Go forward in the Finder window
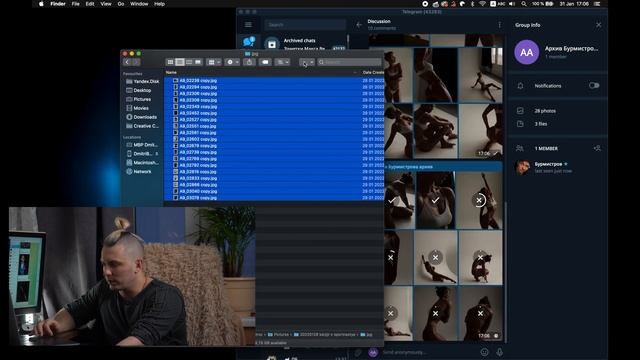 click(x=136, y=62)
